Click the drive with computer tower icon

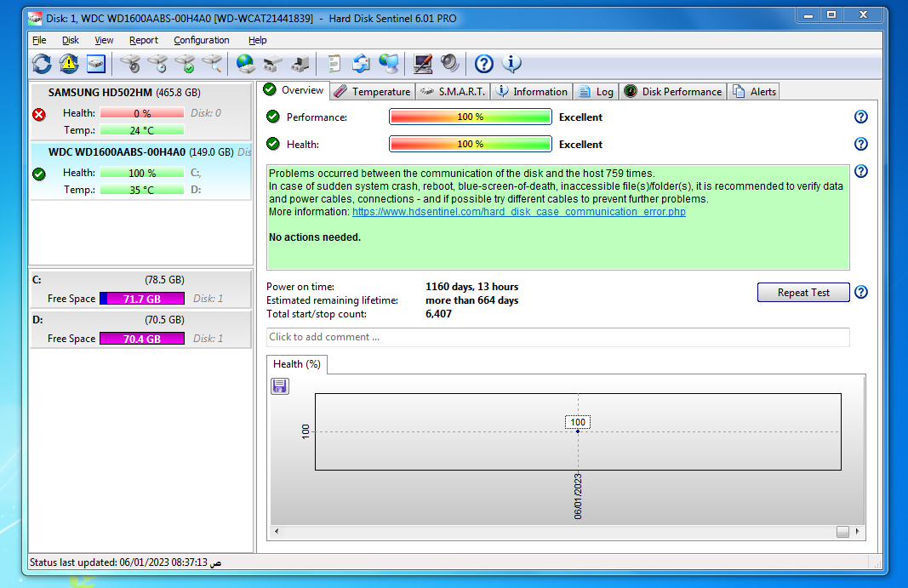coord(300,64)
